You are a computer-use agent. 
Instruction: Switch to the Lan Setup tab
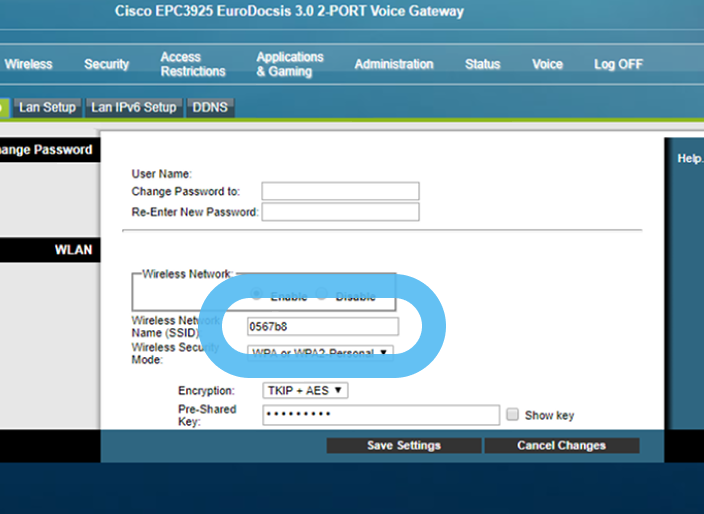coord(47,108)
